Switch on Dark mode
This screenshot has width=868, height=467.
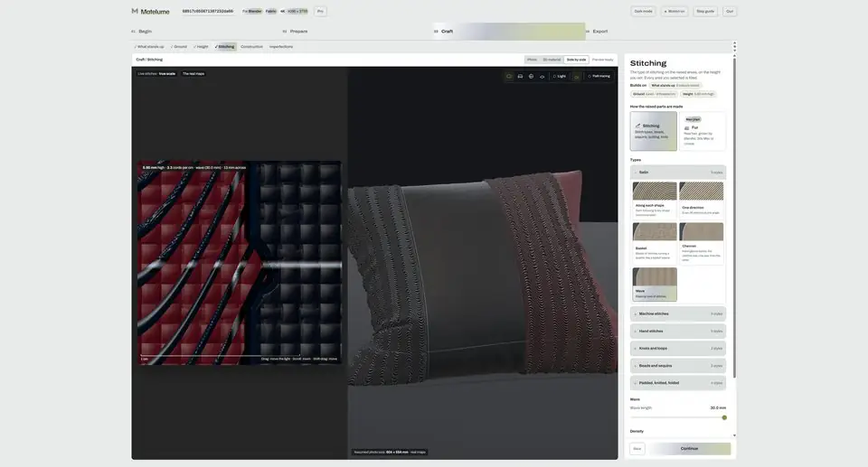643,11
